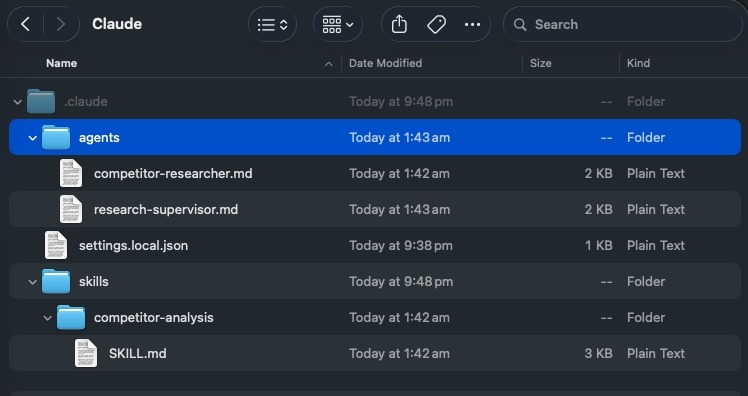Click the settings.local.json file icon
The width and height of the screenshot is (748, 396).
click(56, 245)
